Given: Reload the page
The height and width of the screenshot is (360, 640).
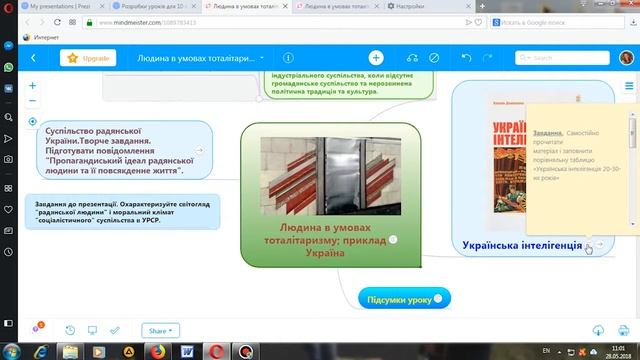Looking at the screenshot, I should point(57,22).
